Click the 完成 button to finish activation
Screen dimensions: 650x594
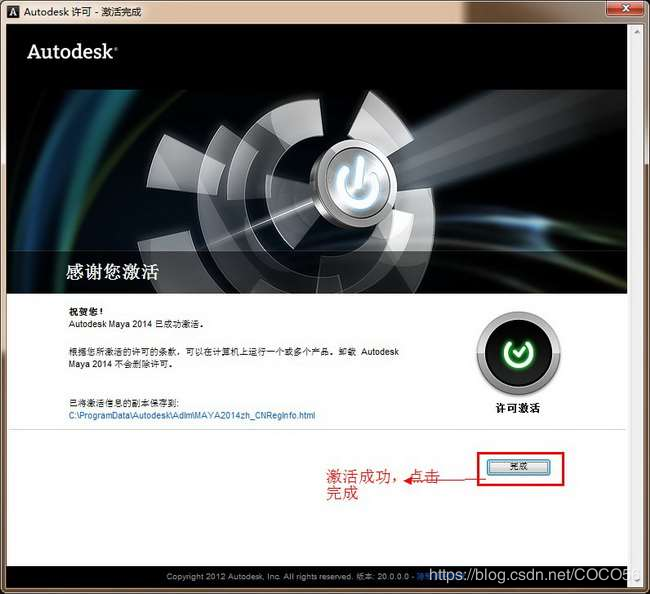[518, 467]
